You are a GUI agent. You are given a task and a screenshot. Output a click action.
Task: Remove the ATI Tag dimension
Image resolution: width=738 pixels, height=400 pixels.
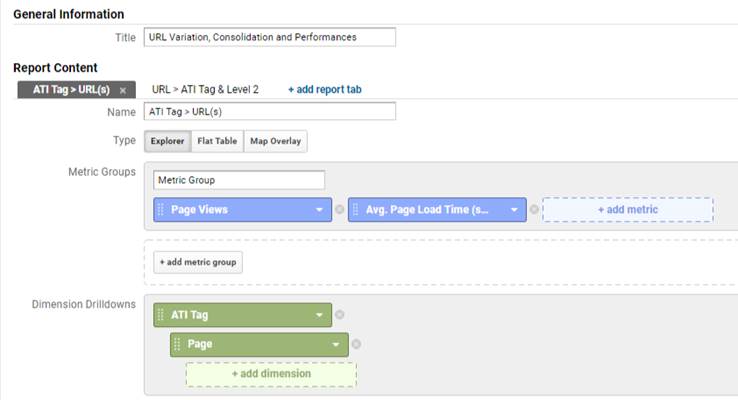(x=339, y=314)
